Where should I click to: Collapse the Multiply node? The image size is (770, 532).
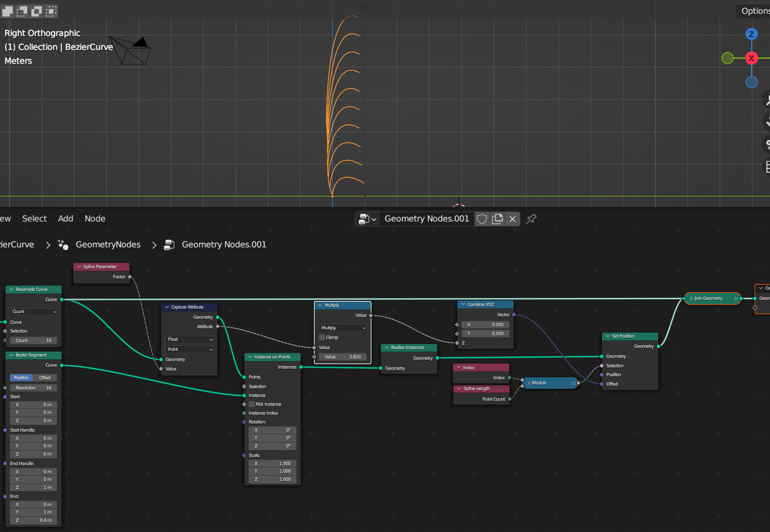tap(320, 305)
